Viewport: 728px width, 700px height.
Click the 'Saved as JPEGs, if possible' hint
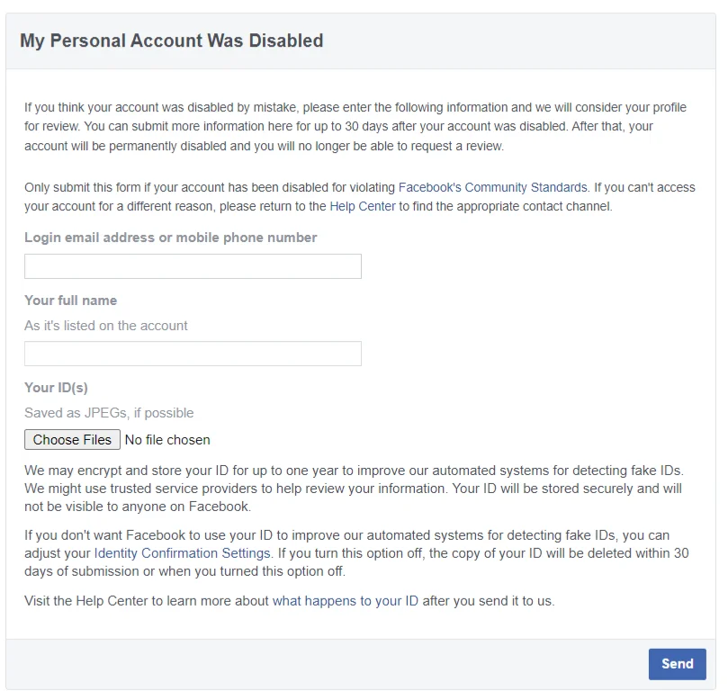109,413
